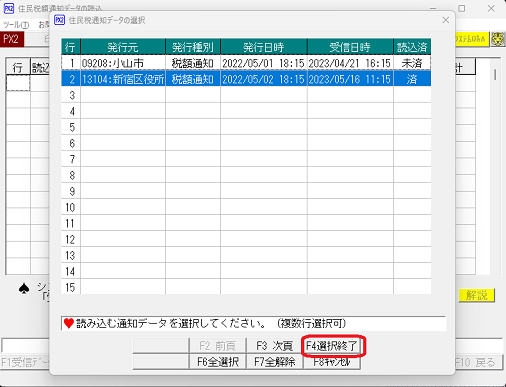Click the red heart icon in message bar

pyautogui.click(x=69, y=323)
